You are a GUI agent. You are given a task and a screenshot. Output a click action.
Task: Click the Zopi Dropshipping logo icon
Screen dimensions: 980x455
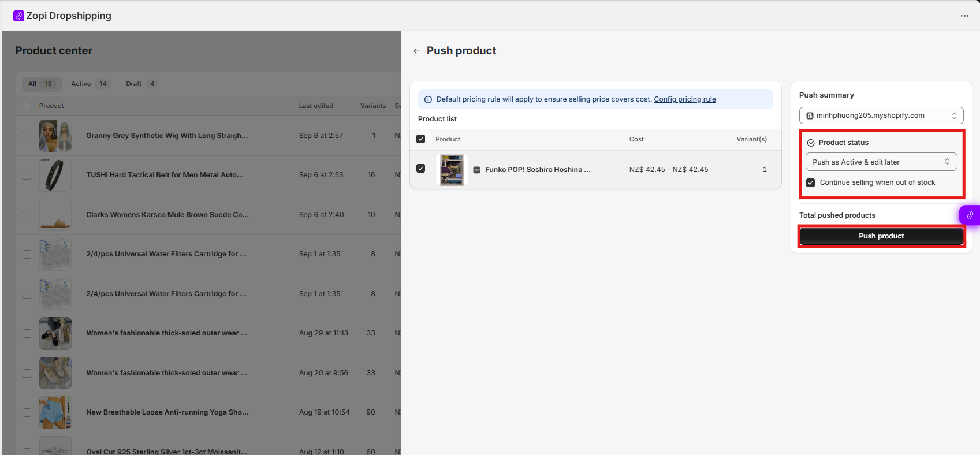pyautogui.click(x=18, y=16)
